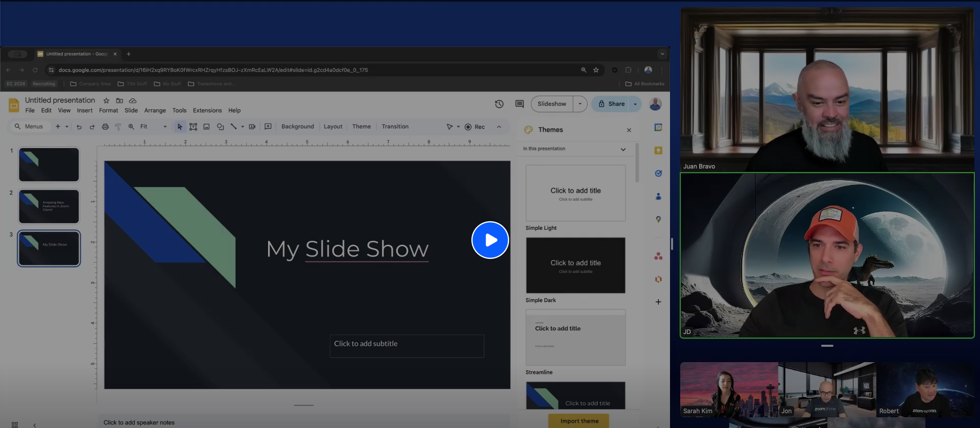Select the text box tool
The width and height of the screenshot is (980, 428).
click(x=193, y=127)
